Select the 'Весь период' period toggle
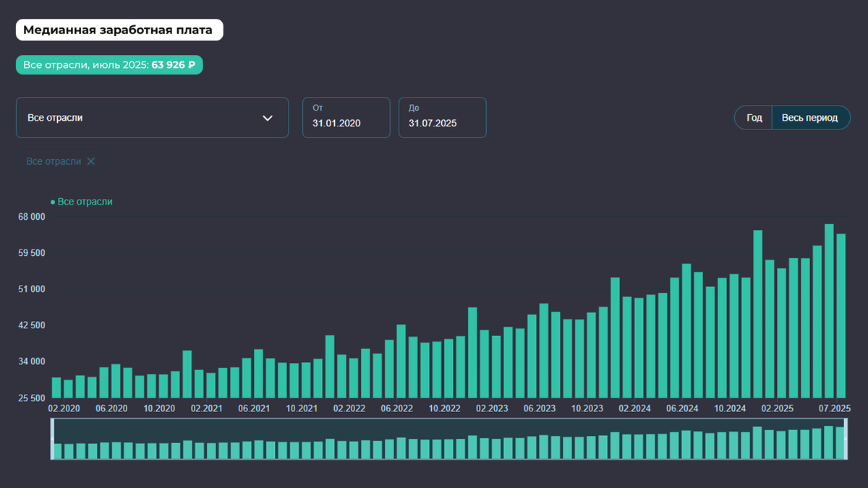The height and width of the screenshot is (488, 868). (810, 118)
